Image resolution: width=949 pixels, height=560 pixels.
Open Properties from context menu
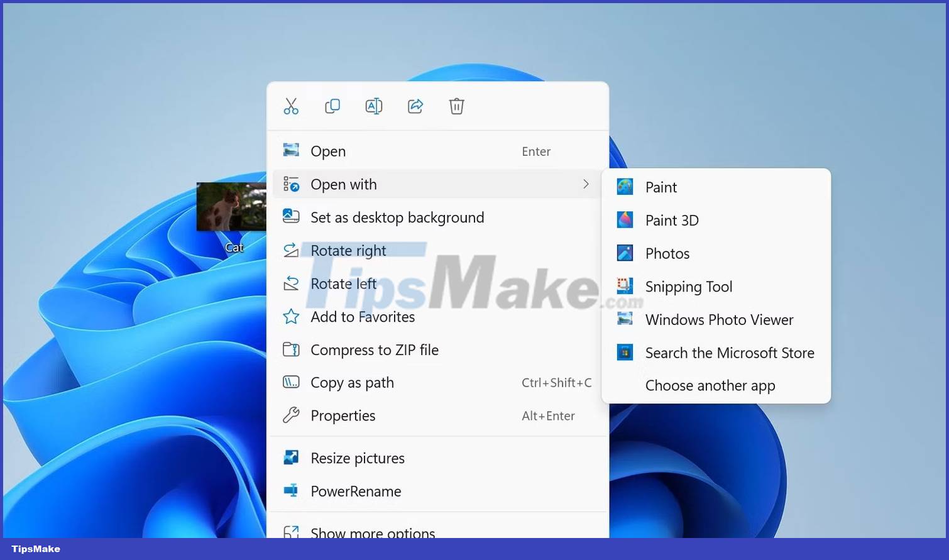pyautogui.click(x=343, y=416)
